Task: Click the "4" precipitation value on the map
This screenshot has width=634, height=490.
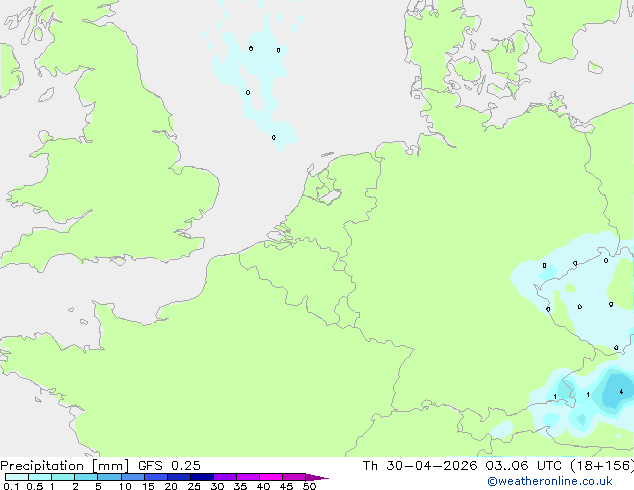Action: 621,391
